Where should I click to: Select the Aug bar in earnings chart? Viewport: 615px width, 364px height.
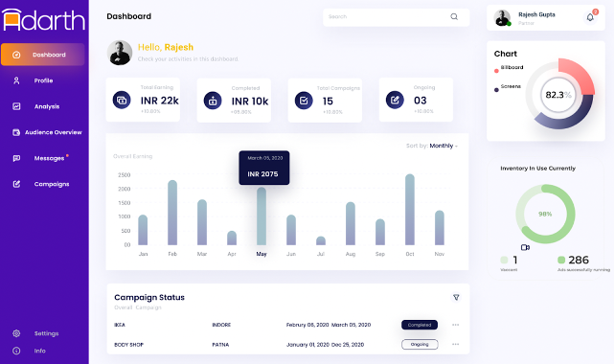pos(351,223)
